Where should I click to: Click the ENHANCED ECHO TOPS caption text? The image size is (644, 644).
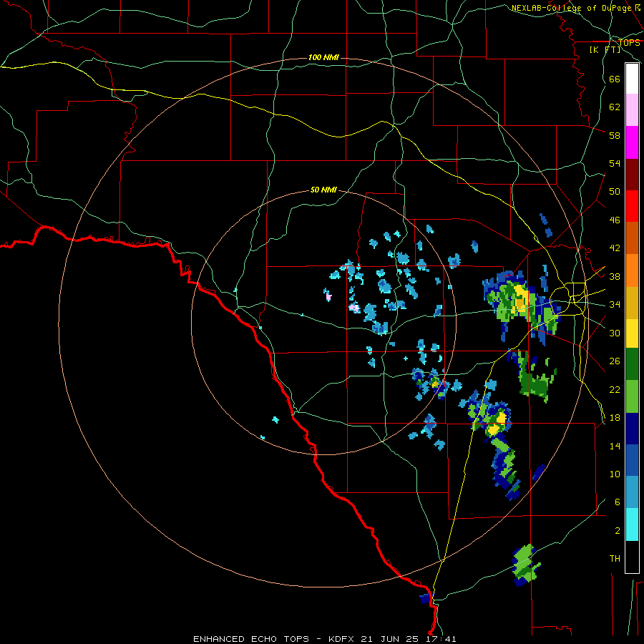[251, 639]
